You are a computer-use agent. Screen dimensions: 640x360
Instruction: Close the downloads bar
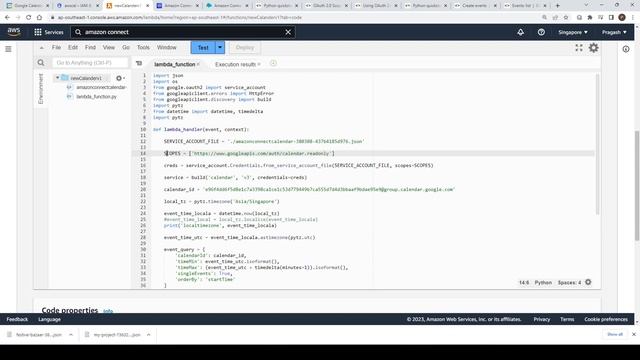click(634, 334)
